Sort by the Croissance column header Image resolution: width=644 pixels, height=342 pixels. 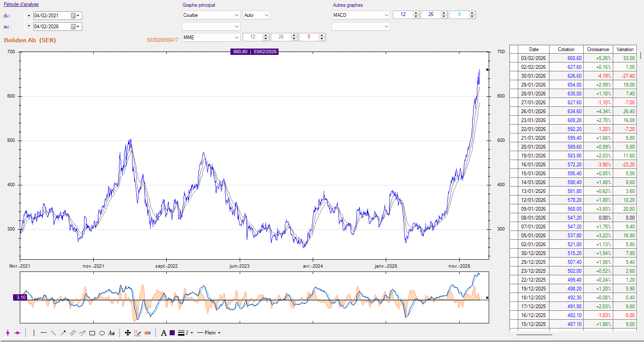coord(598,49)
